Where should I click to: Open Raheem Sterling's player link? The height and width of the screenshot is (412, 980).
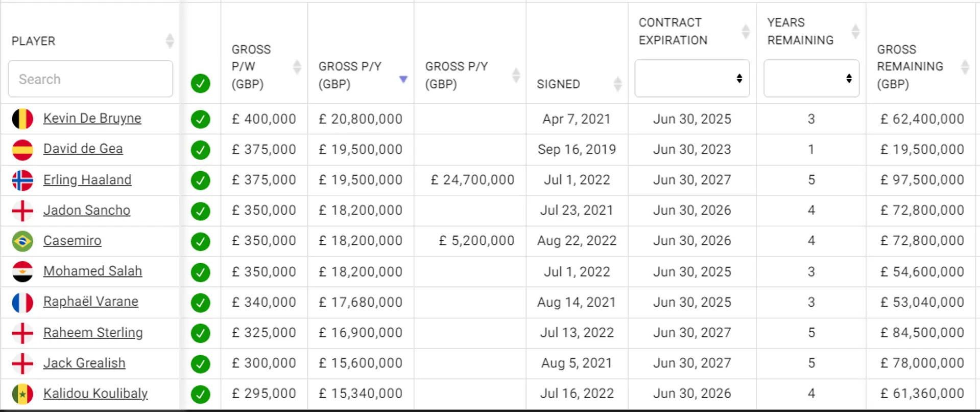click(93, 332)
